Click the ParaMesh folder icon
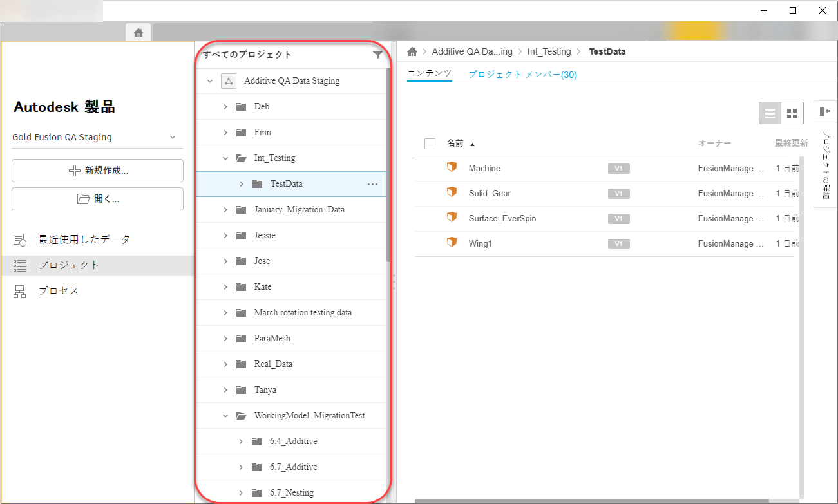The image size is (838, 504). tap(242, 339)
